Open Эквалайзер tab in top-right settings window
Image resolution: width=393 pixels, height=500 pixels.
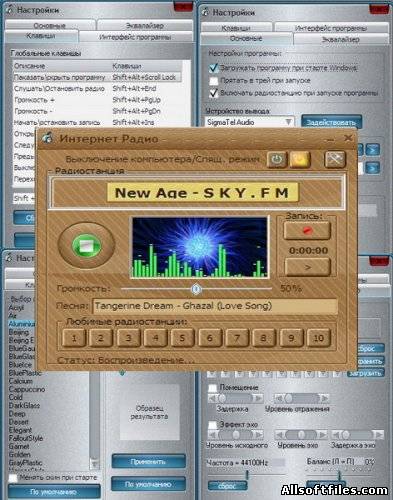coord(341,39)
